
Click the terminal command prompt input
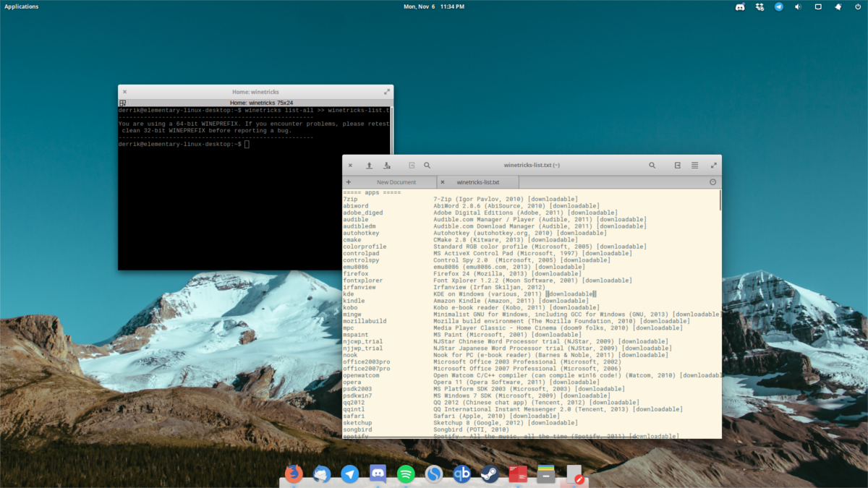[x=247, y=145]
